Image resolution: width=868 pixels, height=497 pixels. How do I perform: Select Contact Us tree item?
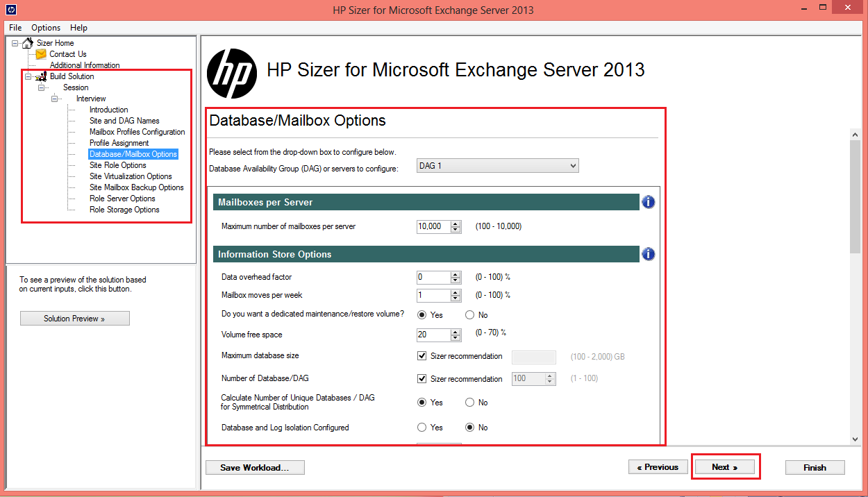point(67,54)
